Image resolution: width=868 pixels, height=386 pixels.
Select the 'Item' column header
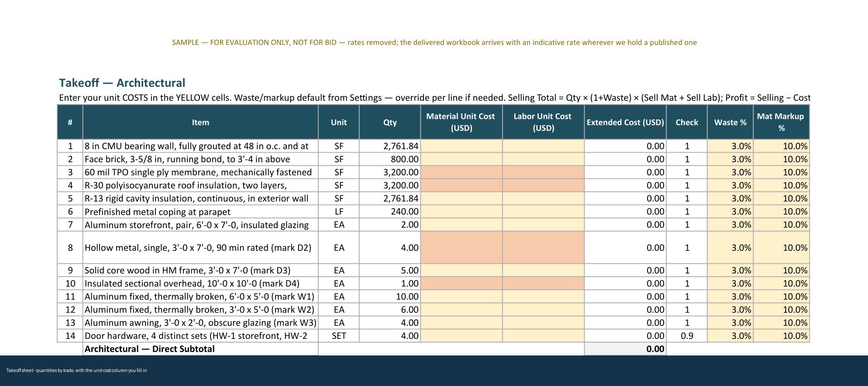click(200, 122)
